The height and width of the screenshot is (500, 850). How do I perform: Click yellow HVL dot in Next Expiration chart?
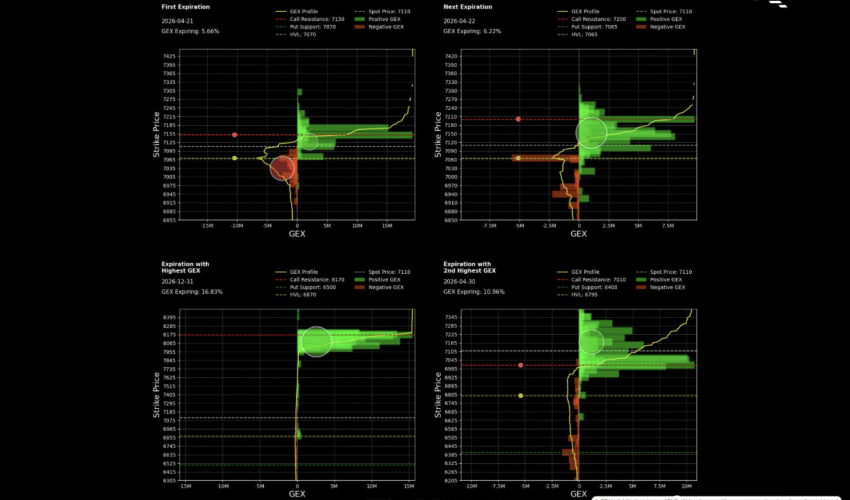[518, 158]
